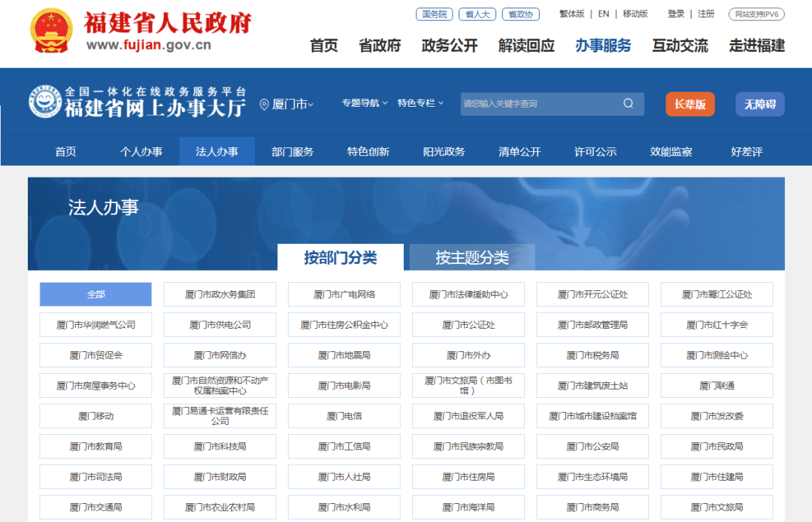Viewport: 812px width, 522px height.
Task: Click the orange 长辈版 button
Action: (689, 105)
